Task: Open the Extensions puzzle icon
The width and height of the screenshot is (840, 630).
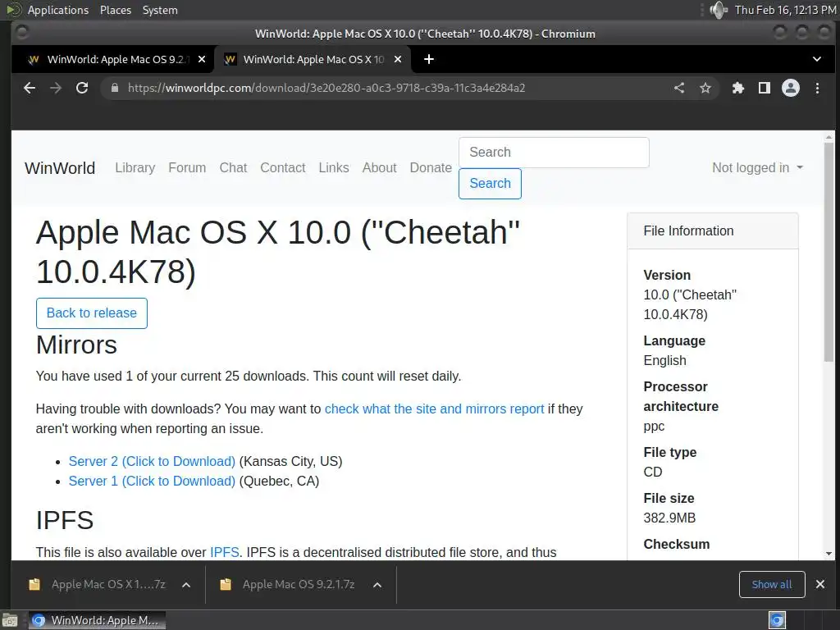Action: tap(738, 88)
